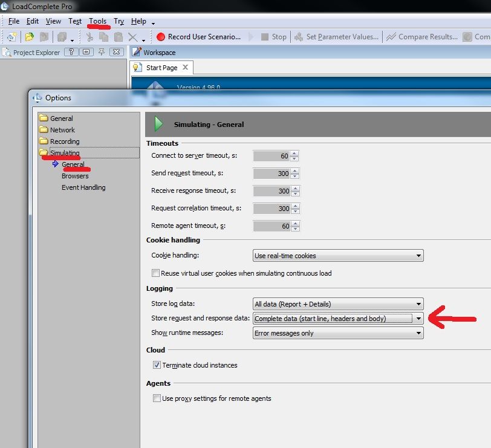Click the Send request timeout input field
Viewport: 491px width, 448px height.
271,174
